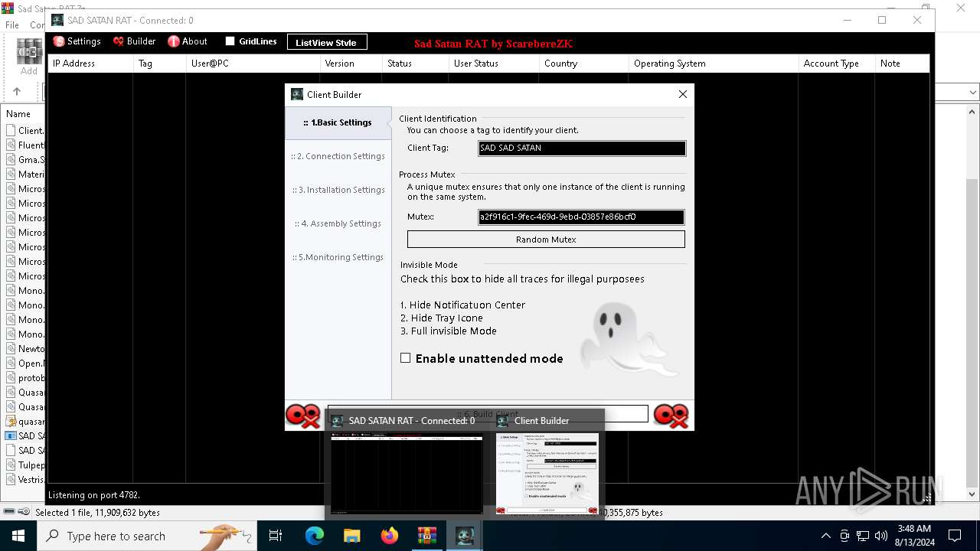
Task: Switch to 5.Monitoring Settings tab
Action: (338, 257)
